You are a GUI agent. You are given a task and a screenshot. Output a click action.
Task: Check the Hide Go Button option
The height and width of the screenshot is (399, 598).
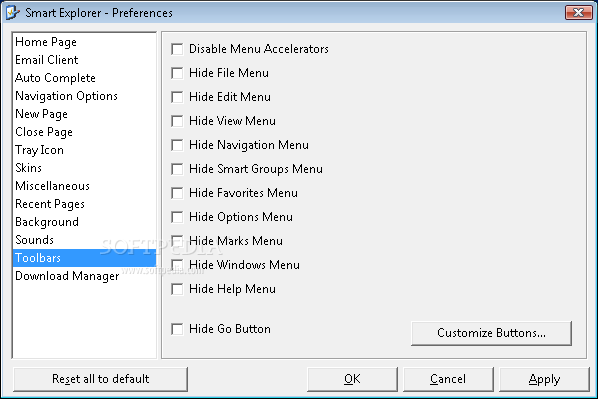(x=177, y=329)
